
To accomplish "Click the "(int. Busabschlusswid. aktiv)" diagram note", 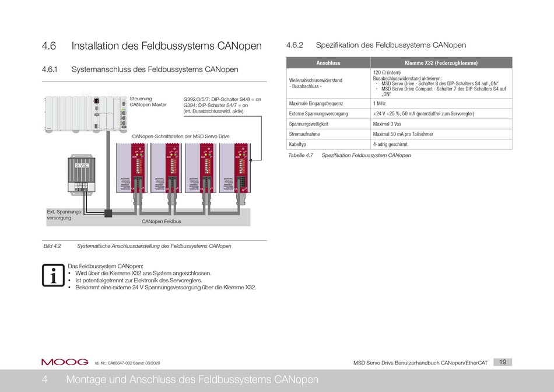I will tap(213, 111).
